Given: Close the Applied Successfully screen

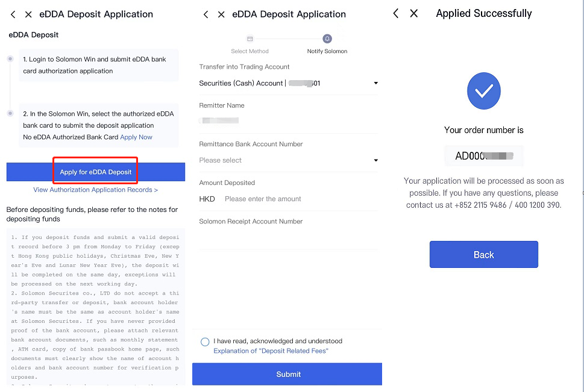Looking at the screenshot, I should click(414, 13).
